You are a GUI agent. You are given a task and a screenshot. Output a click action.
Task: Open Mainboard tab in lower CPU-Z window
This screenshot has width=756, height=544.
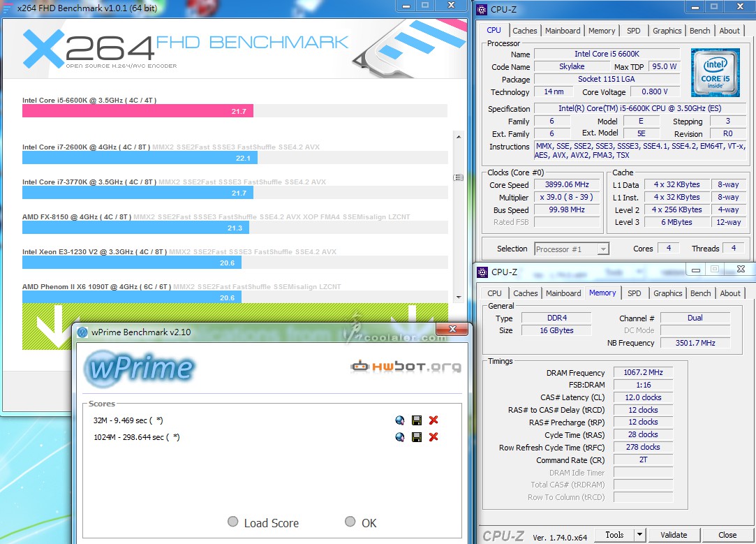click(x=563, y=293)
